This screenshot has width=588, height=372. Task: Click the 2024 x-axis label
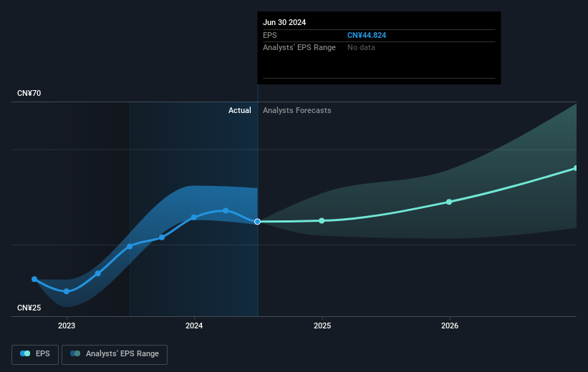[x=194, y=325]
